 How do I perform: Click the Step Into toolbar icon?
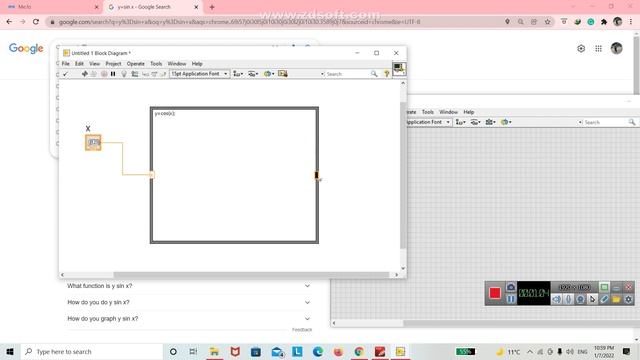(145, 74)
